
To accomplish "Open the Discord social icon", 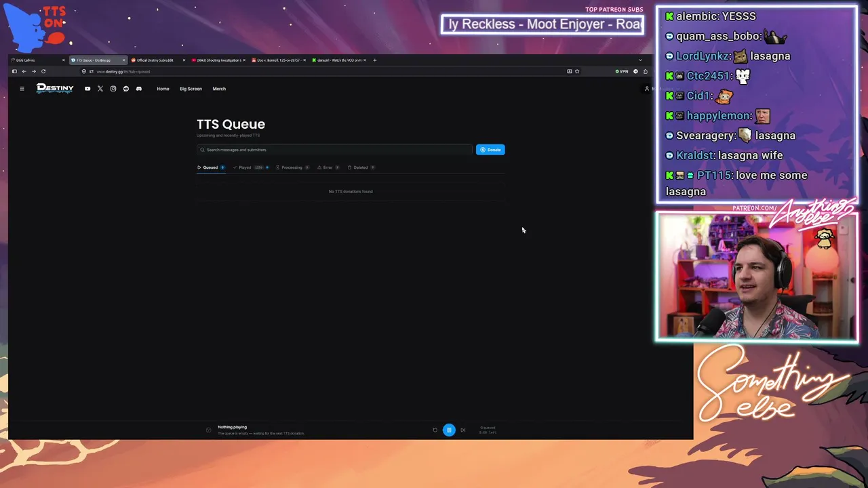I will (139, 89).
